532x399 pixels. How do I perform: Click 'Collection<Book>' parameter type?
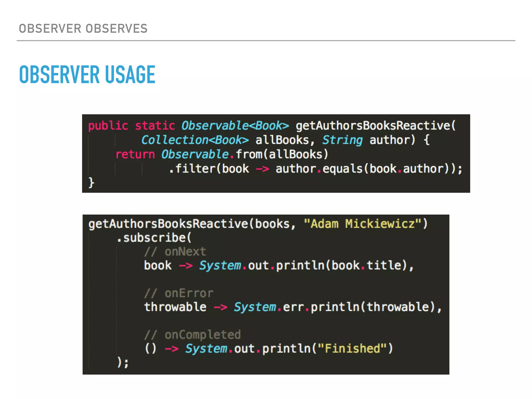tap(195, 140)
